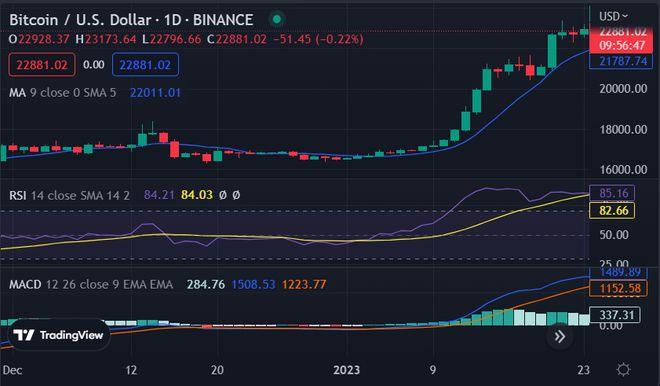
Task: Click the moving average value 22011.01
Action: click(x=155, y=93)
